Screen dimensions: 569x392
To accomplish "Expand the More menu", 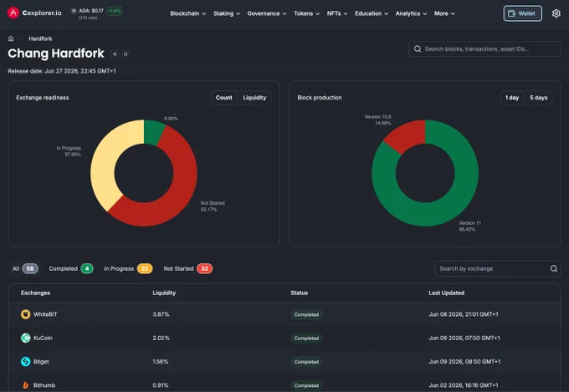I will click(444, 13).
